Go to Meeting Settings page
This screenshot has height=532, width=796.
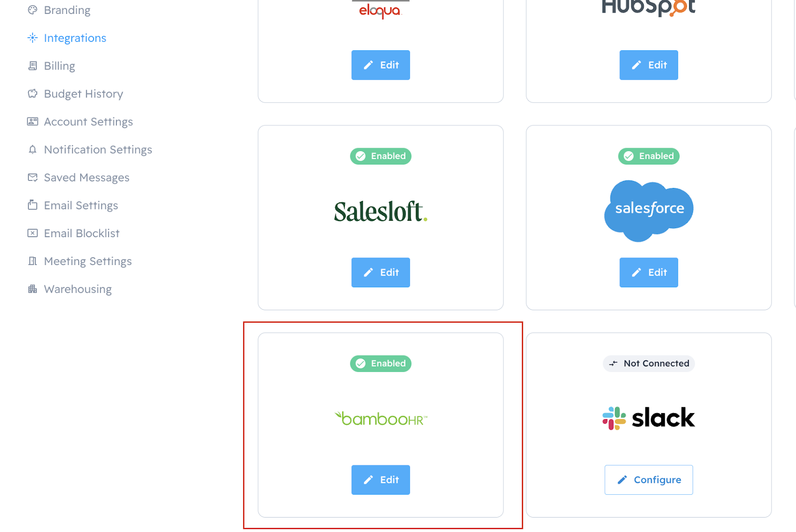88,261
